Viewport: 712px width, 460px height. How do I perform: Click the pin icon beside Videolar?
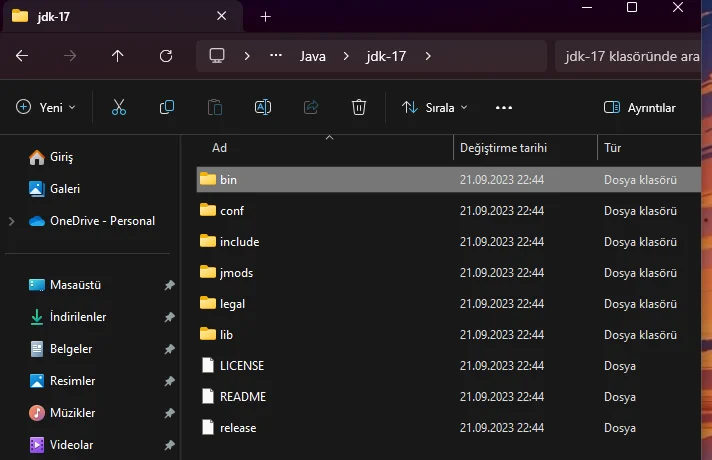click(169, 445)
